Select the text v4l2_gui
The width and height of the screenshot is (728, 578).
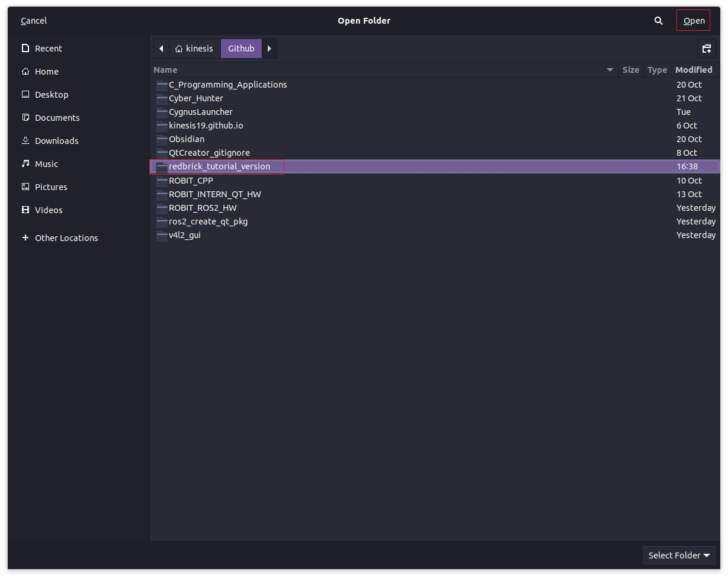point(185,235)
